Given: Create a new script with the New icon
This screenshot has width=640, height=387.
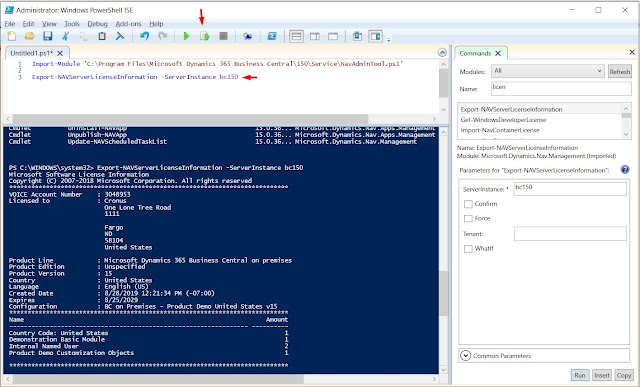Looking at the screenshot, I should click(x=12, y=36).
